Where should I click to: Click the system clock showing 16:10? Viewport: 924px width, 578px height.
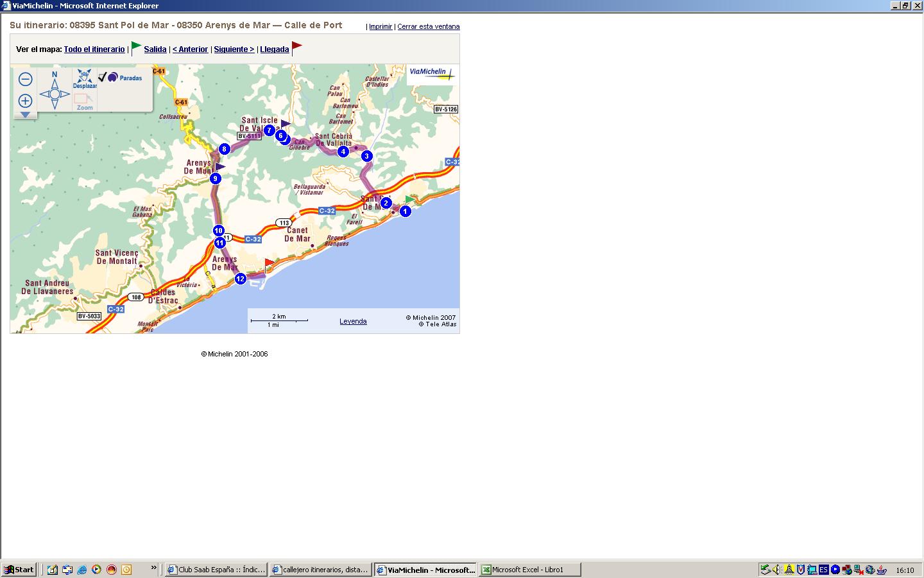pyautogui.click(x=905, y=570)
